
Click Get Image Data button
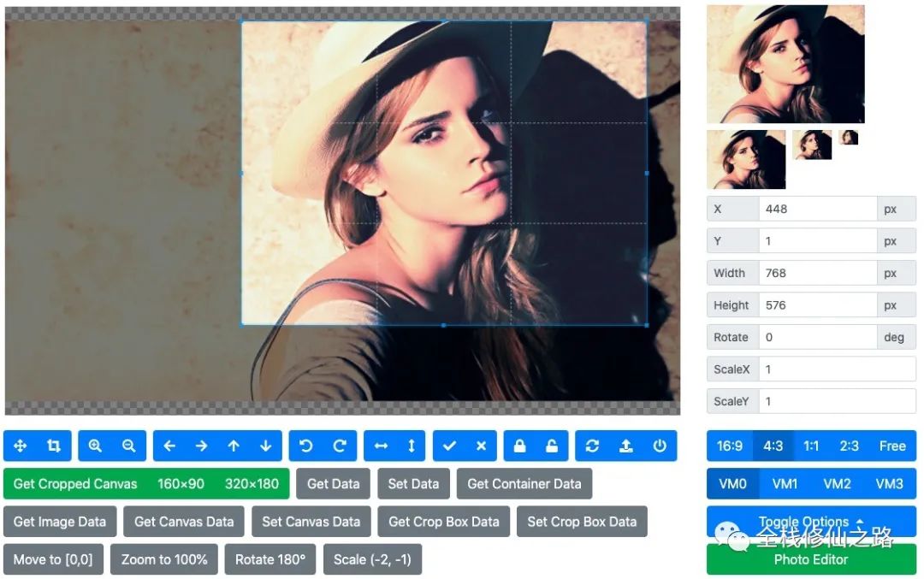coord(60,522)
